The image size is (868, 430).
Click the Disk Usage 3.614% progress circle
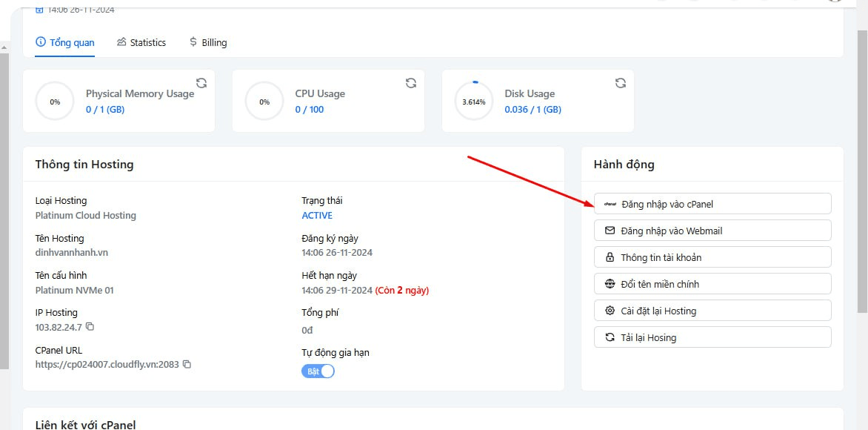click(x=474, y=100)
